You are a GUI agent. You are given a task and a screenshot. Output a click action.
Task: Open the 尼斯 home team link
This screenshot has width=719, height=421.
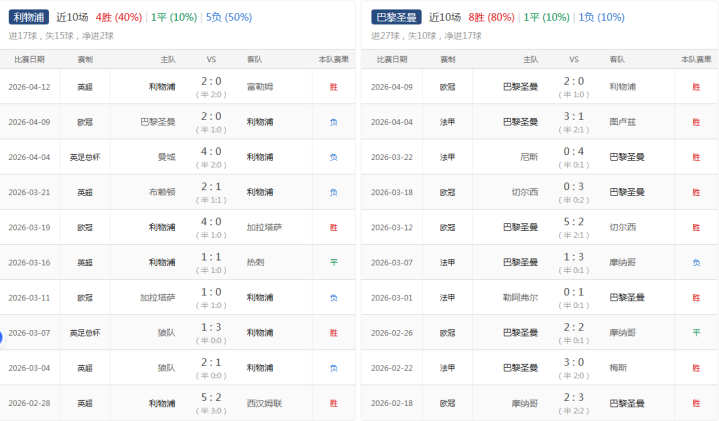coord(529,157)
